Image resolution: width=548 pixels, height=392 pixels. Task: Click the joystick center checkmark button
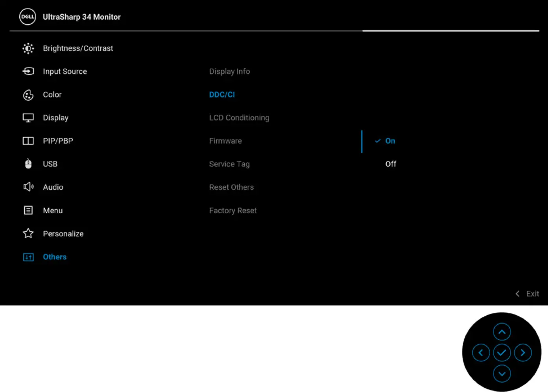pos(502,353)
